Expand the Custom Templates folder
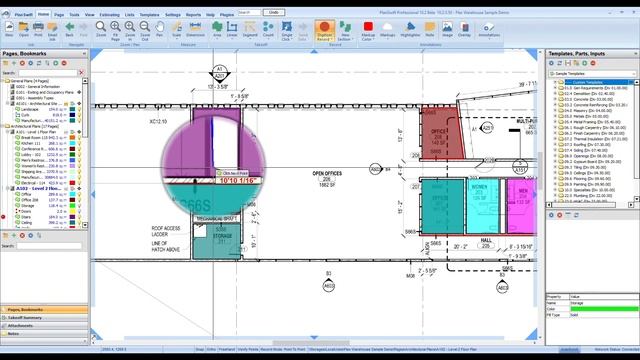 555,82
